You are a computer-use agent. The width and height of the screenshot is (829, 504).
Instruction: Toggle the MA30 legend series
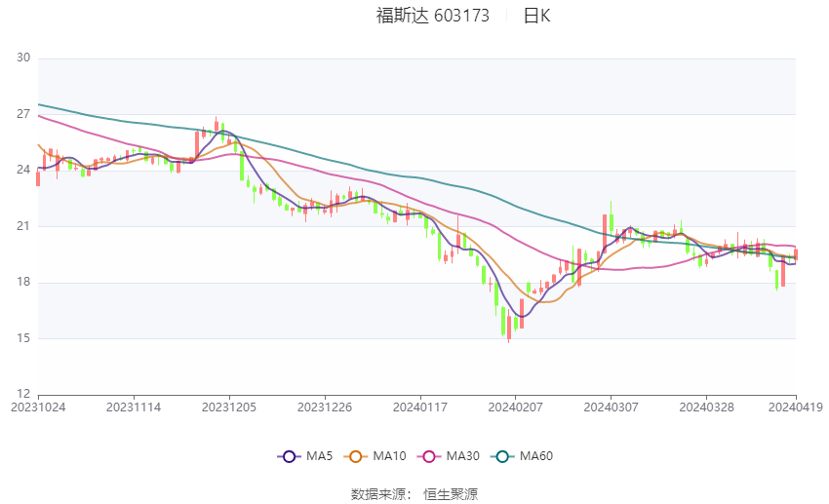pyautogui.click(x=449, y=456)
